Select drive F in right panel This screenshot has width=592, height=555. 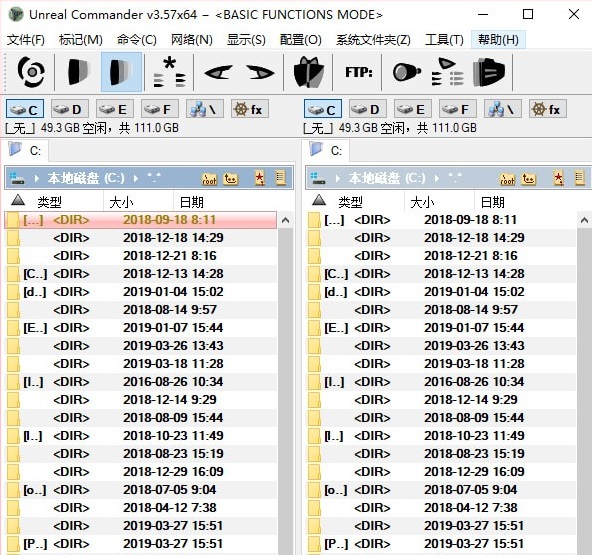458,109
